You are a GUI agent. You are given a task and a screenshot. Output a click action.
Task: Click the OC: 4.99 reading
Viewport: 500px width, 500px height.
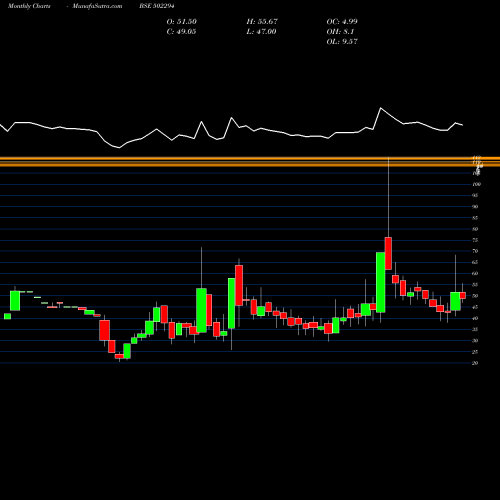coord(342,22)
